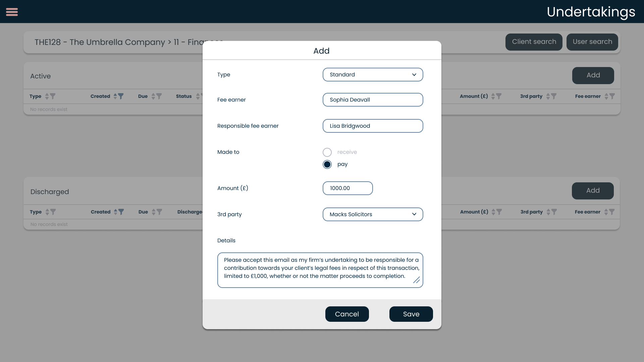Click Add in the Discharged section
Screen dimensions: 644x362
[x=593, y=191]
